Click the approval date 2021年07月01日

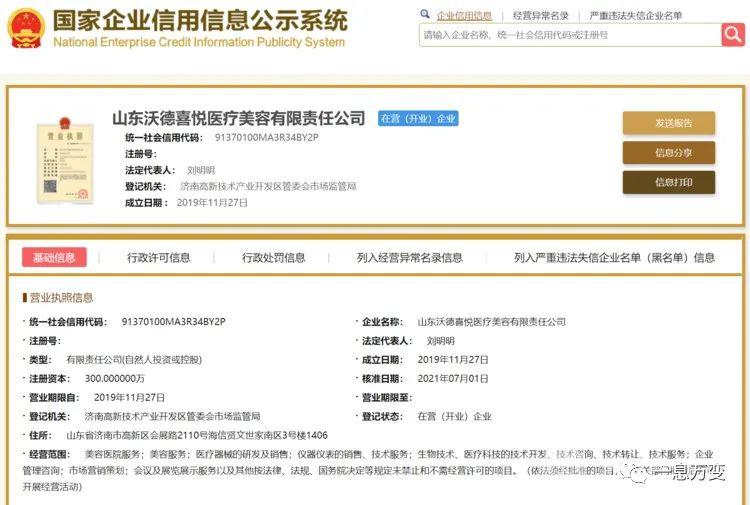tap(453, 379)
